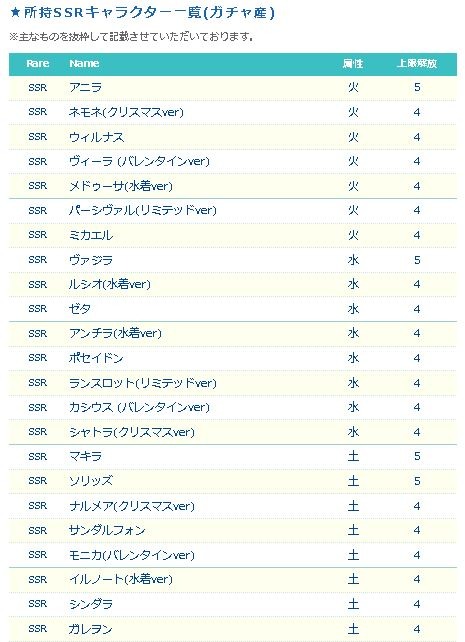Click the シンダラ name cell
Image resolution: width=465 pixels, height=642 pixels.
[x=91, y=604]
